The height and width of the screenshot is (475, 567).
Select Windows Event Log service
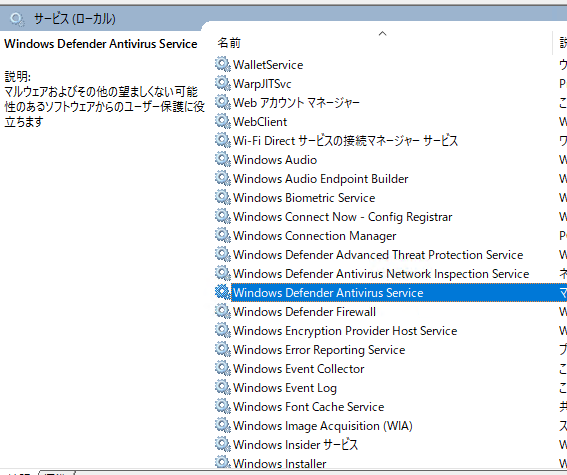[x=285, y=388]
